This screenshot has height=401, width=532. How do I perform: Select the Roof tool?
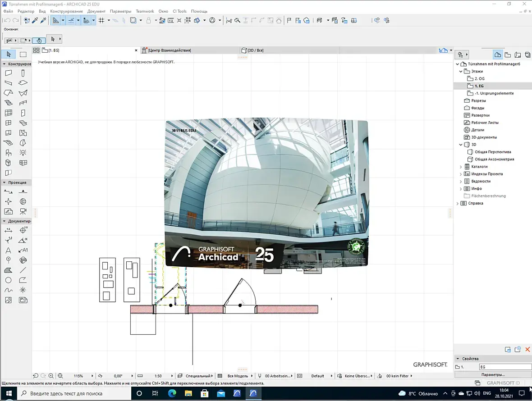(x=9, y=93)
